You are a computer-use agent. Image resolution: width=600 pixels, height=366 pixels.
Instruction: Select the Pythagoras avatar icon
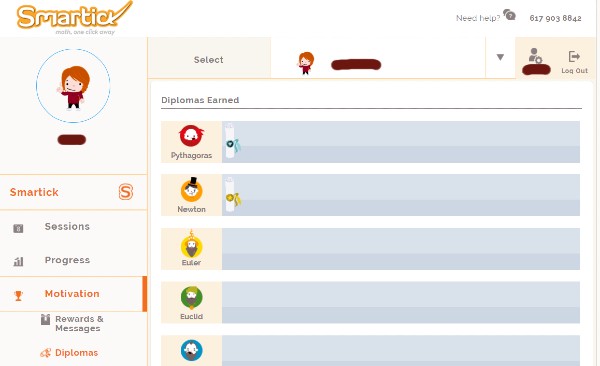tap(191, 136)
